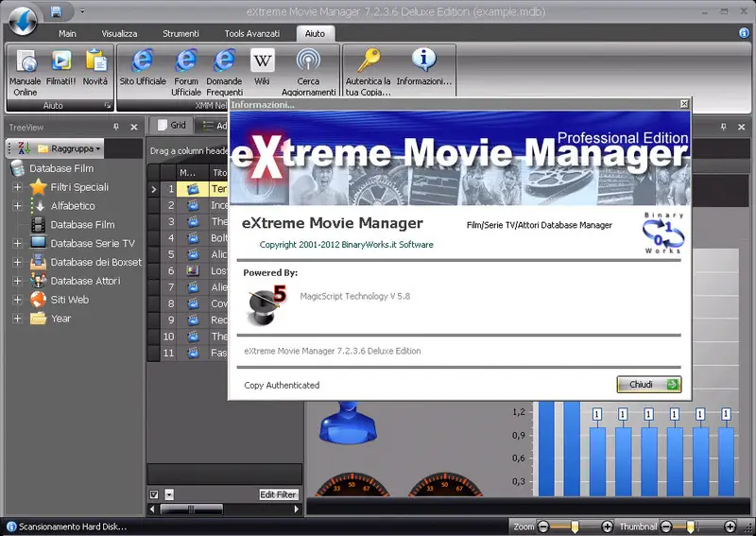This screenshot has width=756, height=536.
Task: Click the blue info icon at ribbon right
Action: 745,33
